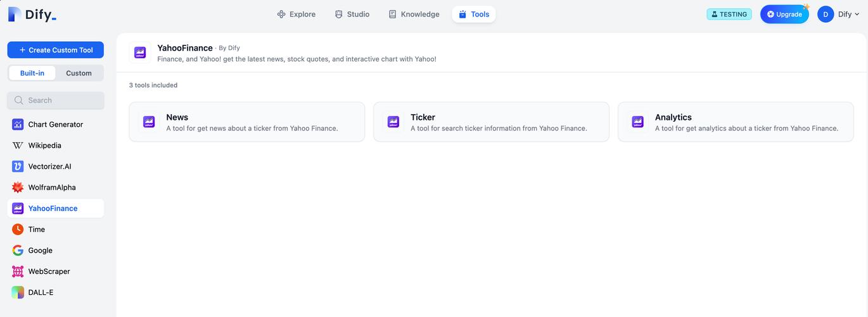This screenshot has height=317, width=868.
Task: Click the Wikipedia W icon
Action: point(18,145)
